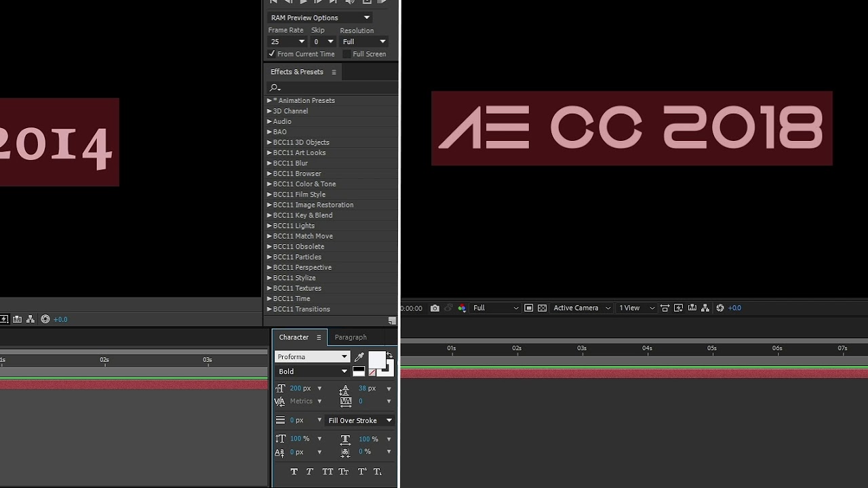Click the flowchart icon in left viewer
Screen dimensions: 868x488
coord(31,319)
